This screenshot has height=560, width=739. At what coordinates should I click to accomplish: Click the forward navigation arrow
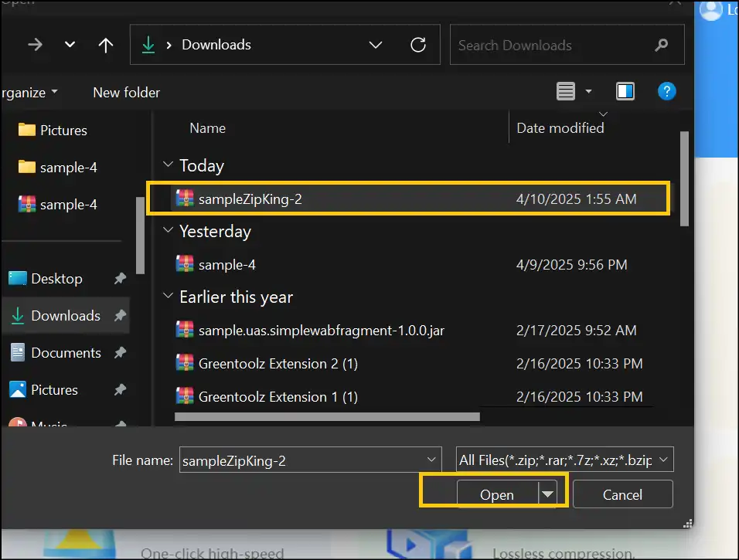(x=35, y=45)
